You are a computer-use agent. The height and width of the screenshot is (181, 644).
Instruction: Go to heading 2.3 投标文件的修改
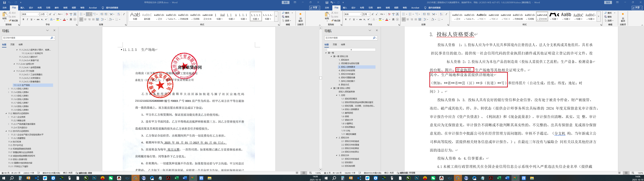350,148
